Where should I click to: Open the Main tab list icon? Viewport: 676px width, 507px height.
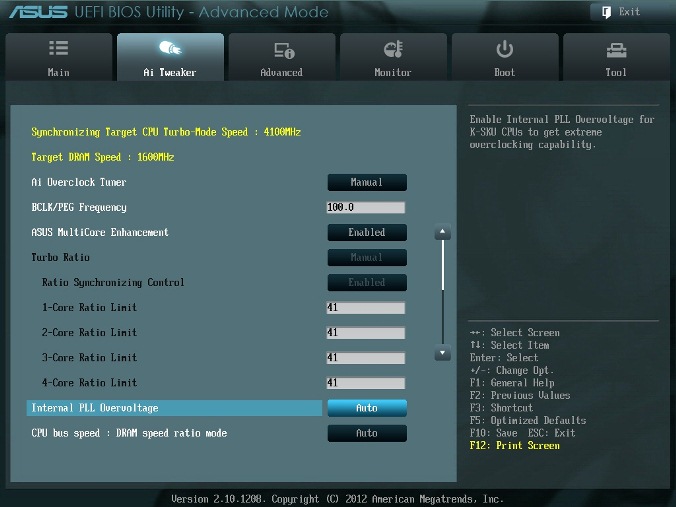click(59, 48)
